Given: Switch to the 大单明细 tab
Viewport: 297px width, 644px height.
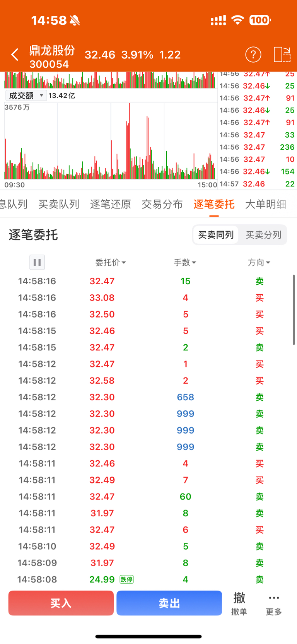Looking at the screenshot, I should tap(266, 204).
